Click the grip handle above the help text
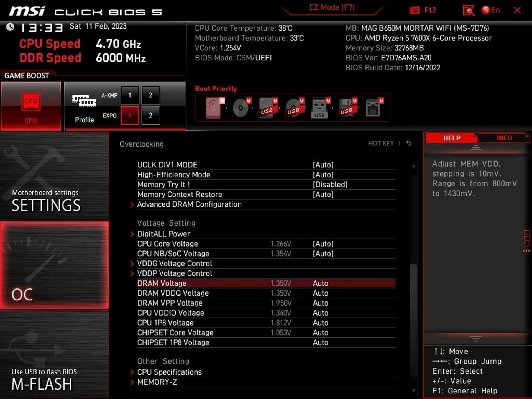 coord(476,148)
